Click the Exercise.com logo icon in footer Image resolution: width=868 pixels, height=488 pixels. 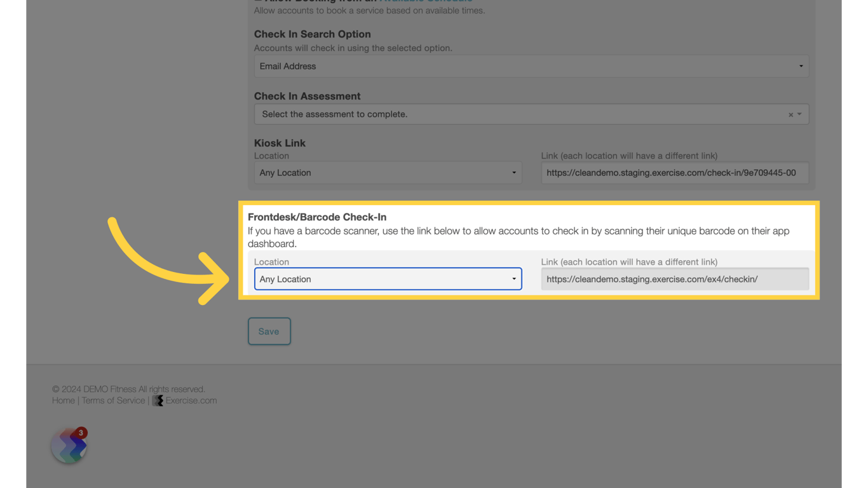click(x=158, y=400)
